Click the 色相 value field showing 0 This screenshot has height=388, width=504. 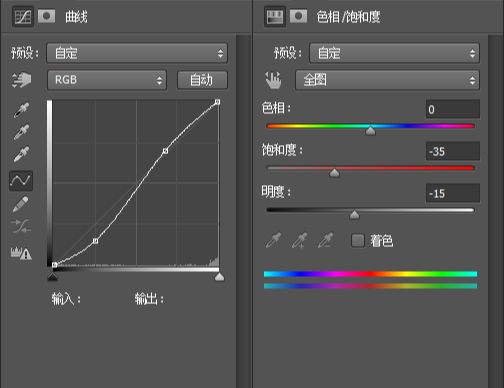tap(453, 109)
